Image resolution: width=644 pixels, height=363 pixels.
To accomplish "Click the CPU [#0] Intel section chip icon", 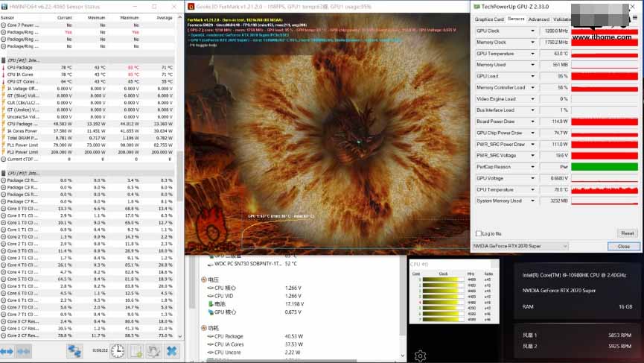I will tap(4, 60).
